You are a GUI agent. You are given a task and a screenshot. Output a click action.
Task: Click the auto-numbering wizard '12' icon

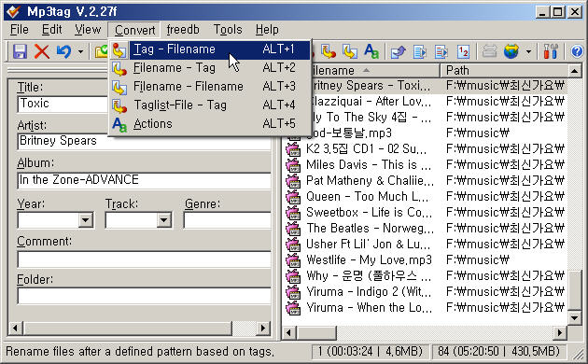(x=464, y=51)
